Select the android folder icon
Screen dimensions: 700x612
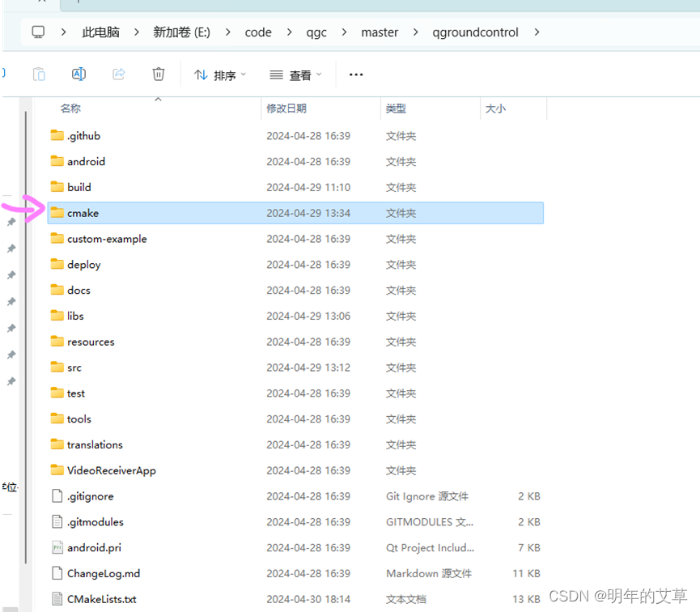(x=57, y=161)
